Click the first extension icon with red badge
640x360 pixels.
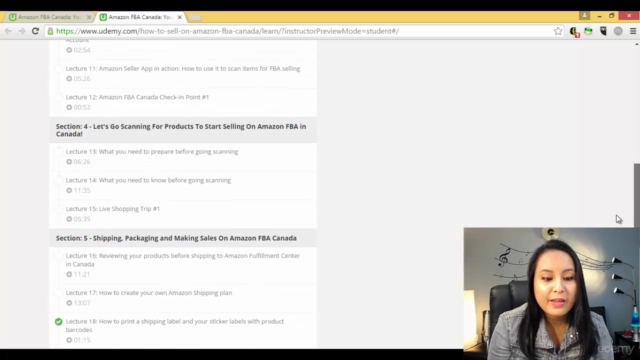574,31
